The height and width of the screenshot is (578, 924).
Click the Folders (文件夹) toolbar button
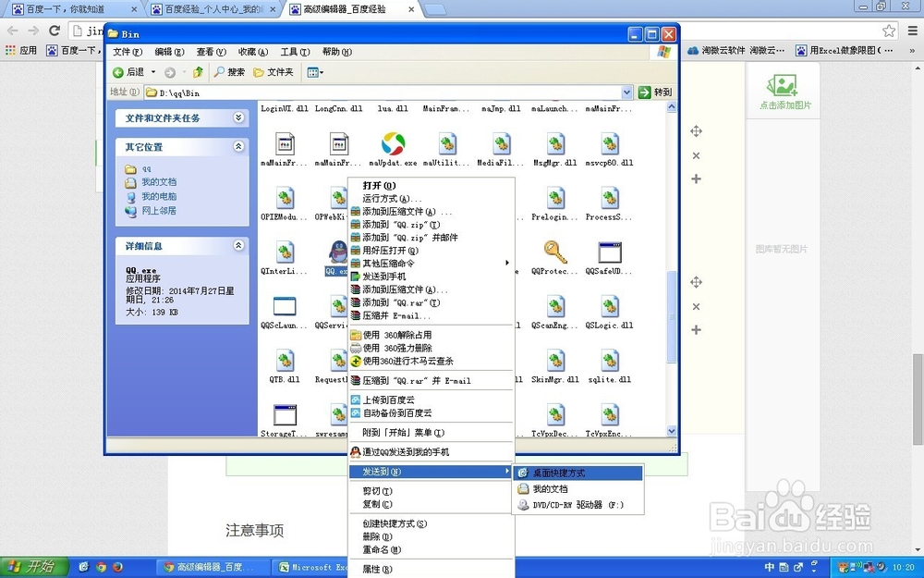pos(273,72)
